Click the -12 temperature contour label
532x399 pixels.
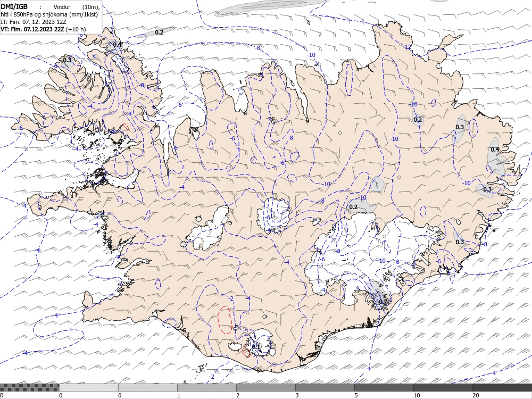click(x=407, y=47)
